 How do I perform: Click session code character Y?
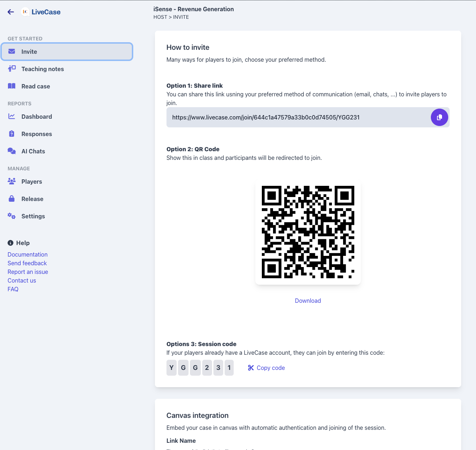[x=172, y=368]
